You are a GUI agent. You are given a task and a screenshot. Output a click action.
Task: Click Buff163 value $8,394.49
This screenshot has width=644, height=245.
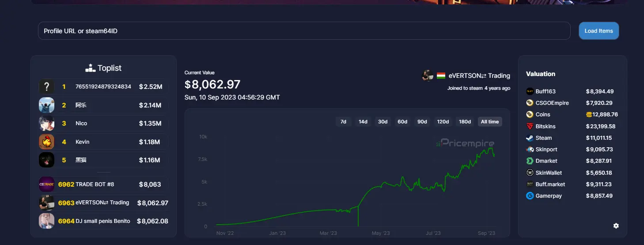[599, 92]
